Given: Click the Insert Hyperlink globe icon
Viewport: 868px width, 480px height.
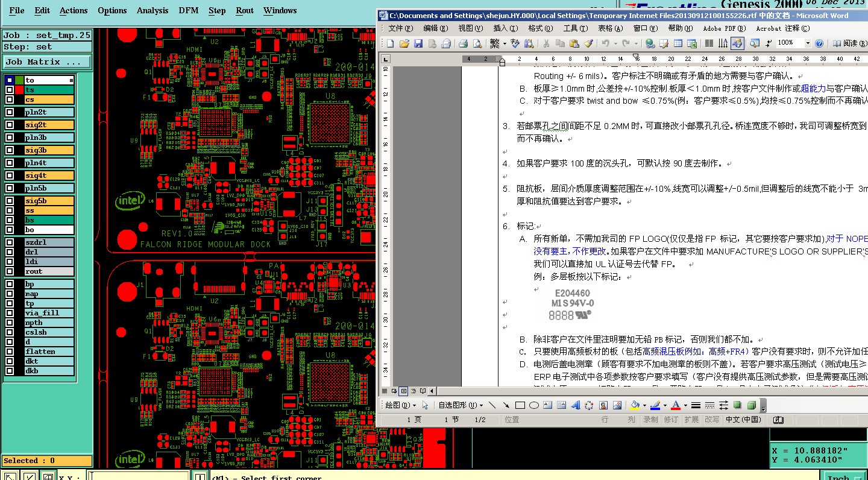Looking at the screenshot, I should (x=649, y=43).
